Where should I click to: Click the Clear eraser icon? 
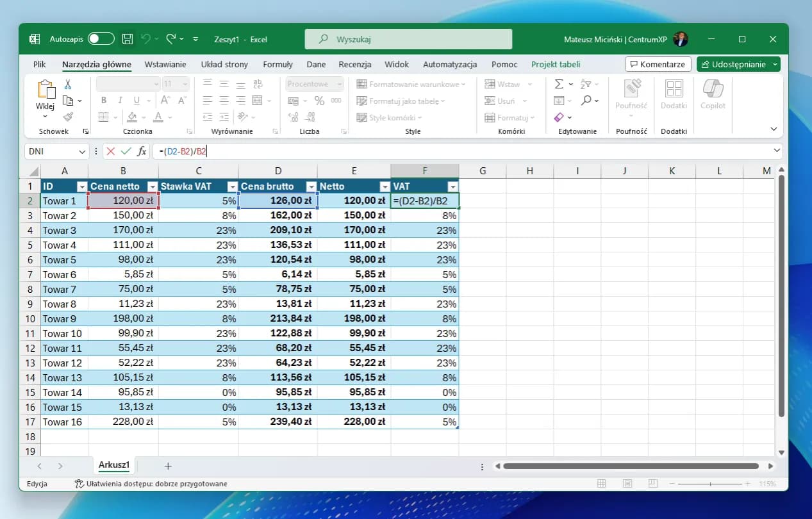tap(558, 117)
